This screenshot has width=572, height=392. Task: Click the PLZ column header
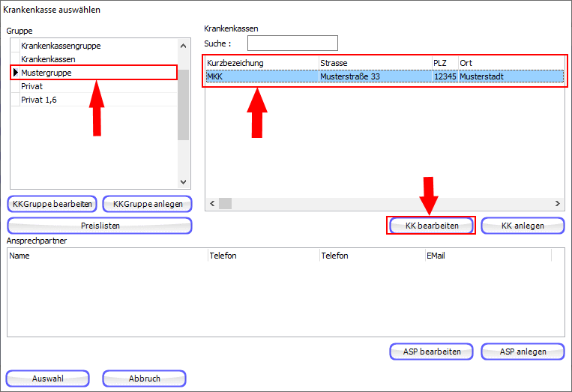(443, 63)
